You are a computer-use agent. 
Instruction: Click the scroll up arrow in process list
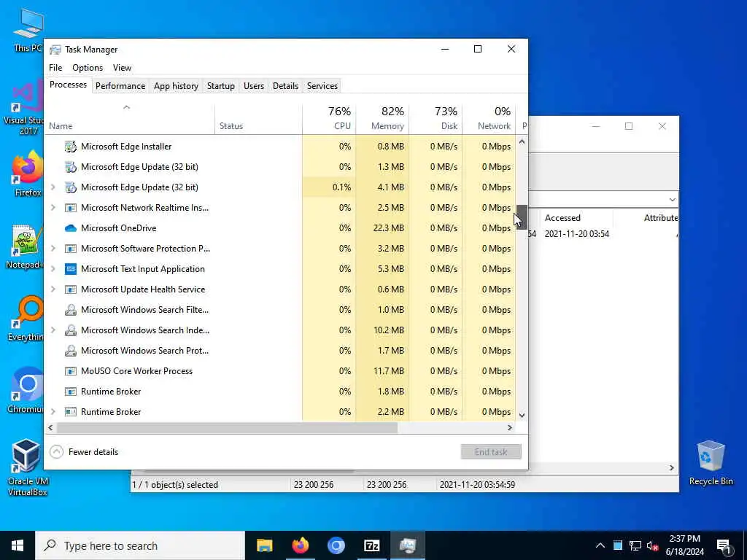click(x=522, y=141)
